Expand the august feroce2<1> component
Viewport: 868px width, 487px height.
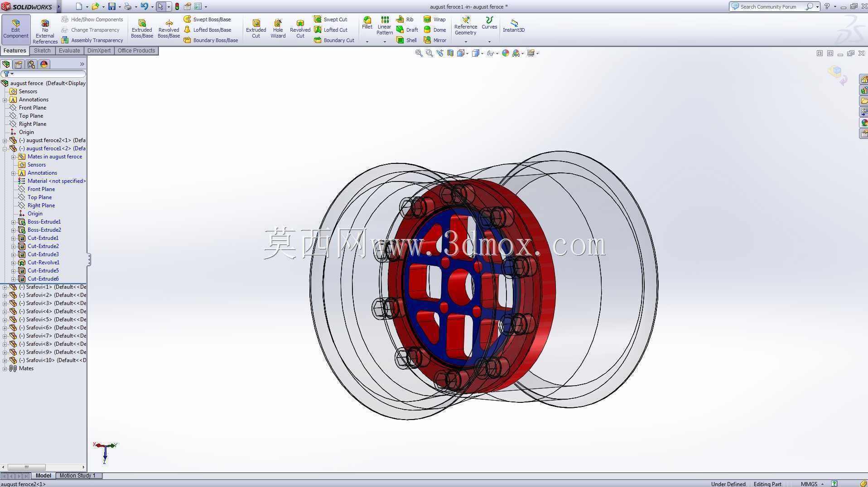[x=5, y=140]
